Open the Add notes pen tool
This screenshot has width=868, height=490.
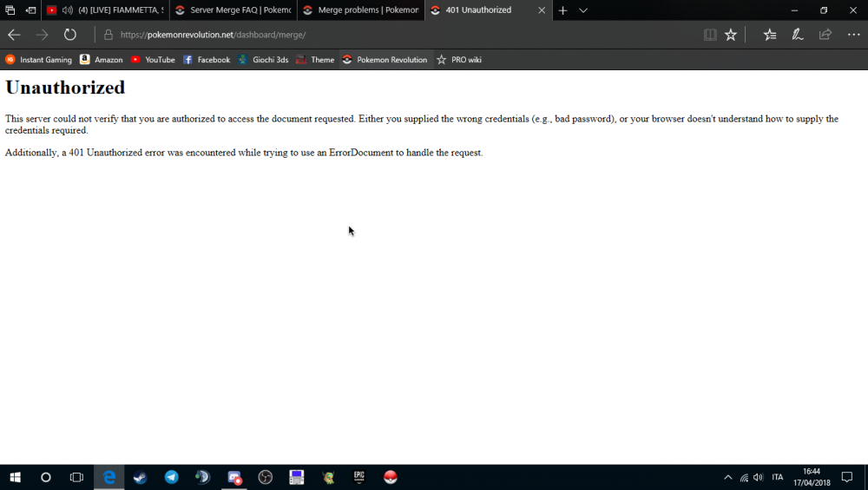point(797,35)
